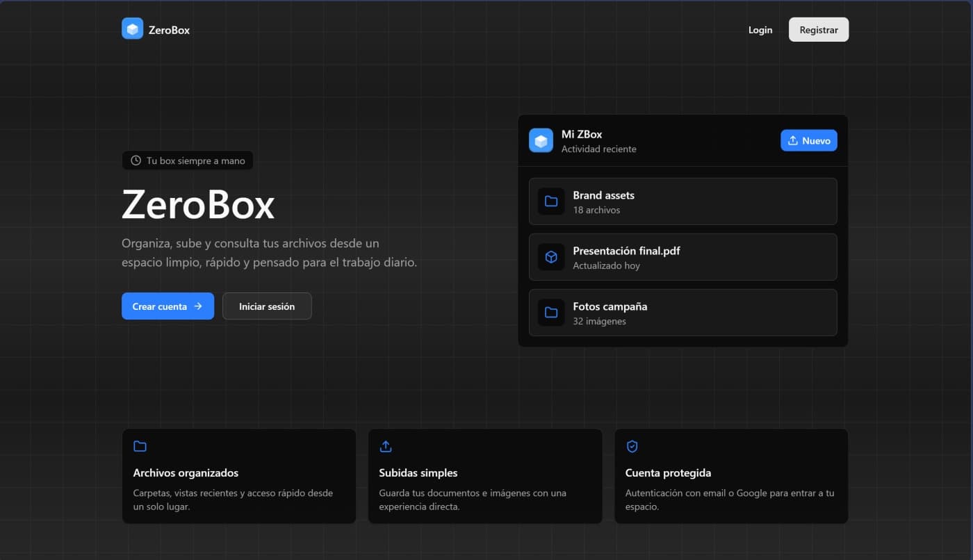Click the ZeroBox cube logo in header
Image resolution: width=973 pixels, height=560 pixels.
click(132, 29)
